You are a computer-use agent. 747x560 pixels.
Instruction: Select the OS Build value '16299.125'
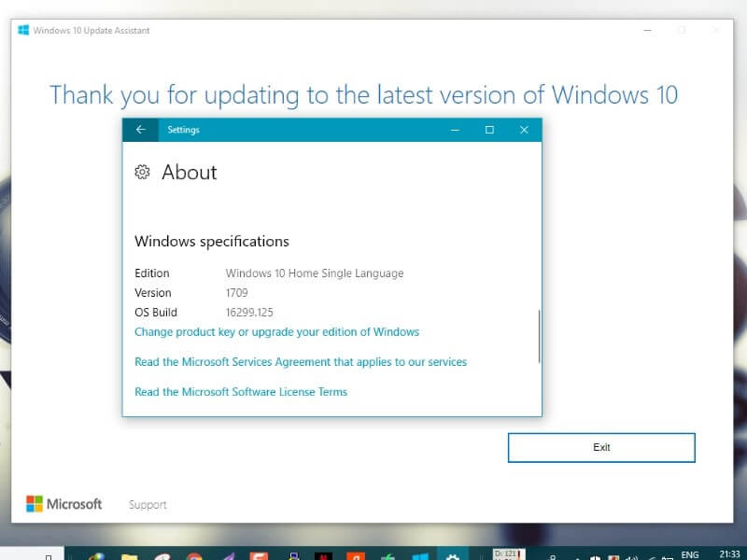[249, 313]
